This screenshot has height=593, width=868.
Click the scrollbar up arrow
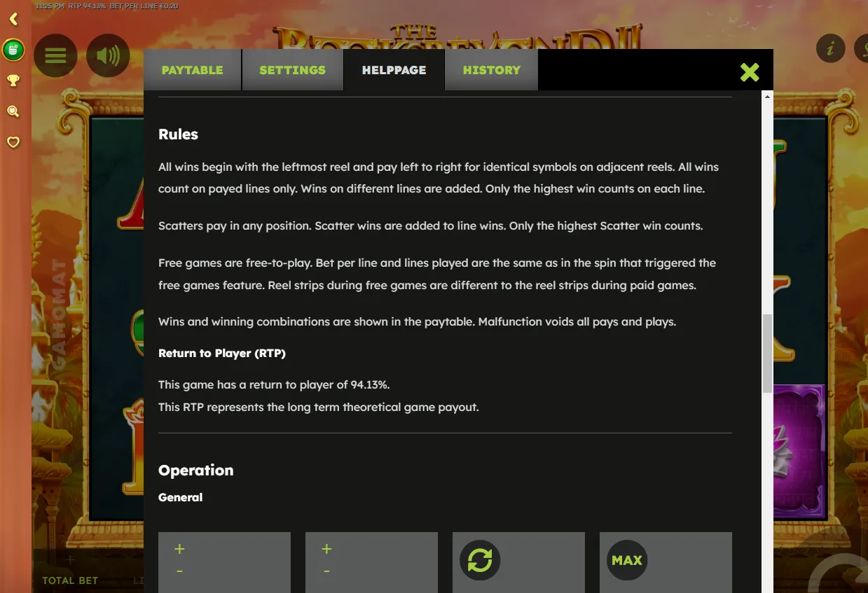click(767, 96)
